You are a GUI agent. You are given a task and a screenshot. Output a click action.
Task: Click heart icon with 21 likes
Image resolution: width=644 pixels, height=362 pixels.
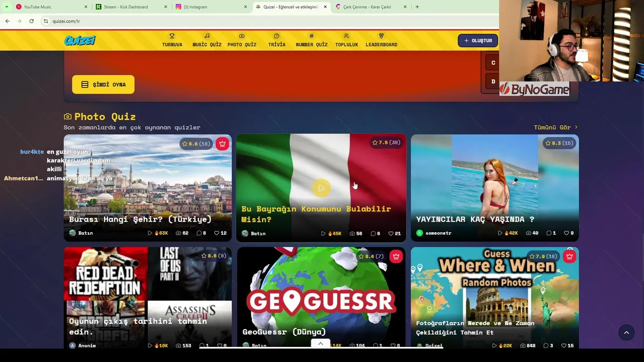coord(391,234)
